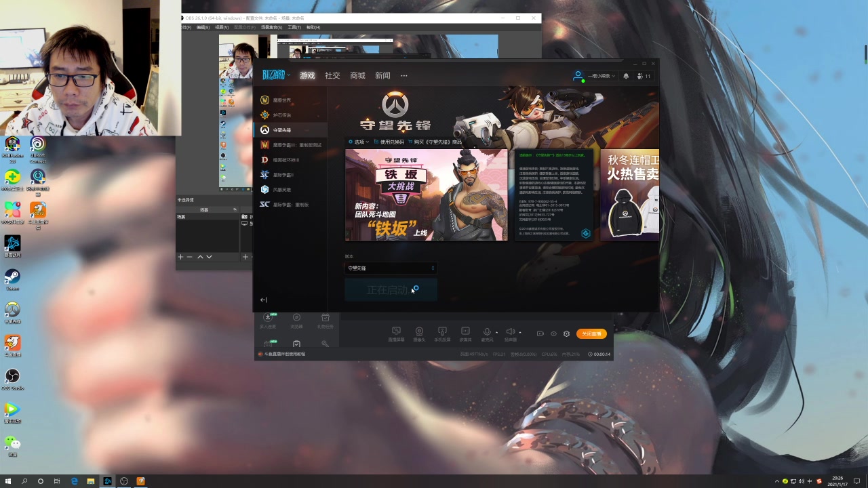Remove scene using minus in OBS
868x488 pixels.
[190, 257]
